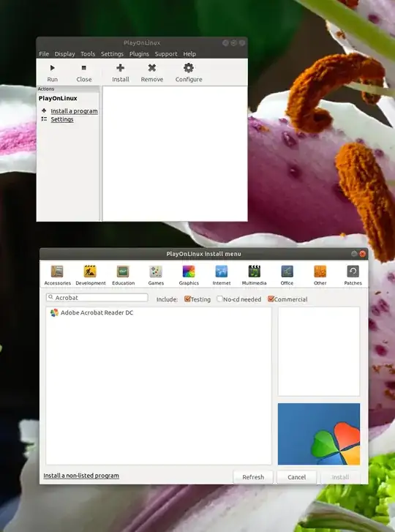Viewport: 395px width, 532px height.
Task: Open the Display menu
Action: tap(64, 53)
